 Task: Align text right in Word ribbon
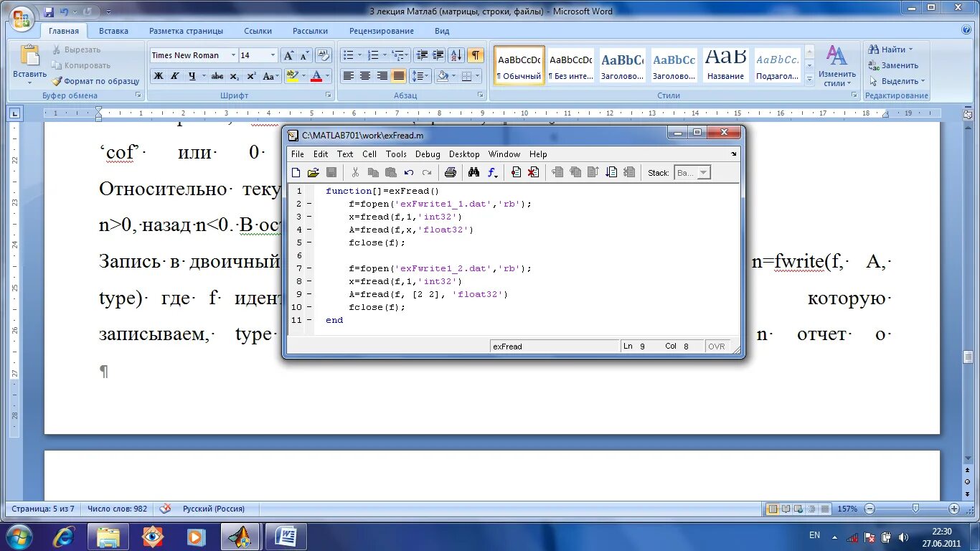(382, 76)
